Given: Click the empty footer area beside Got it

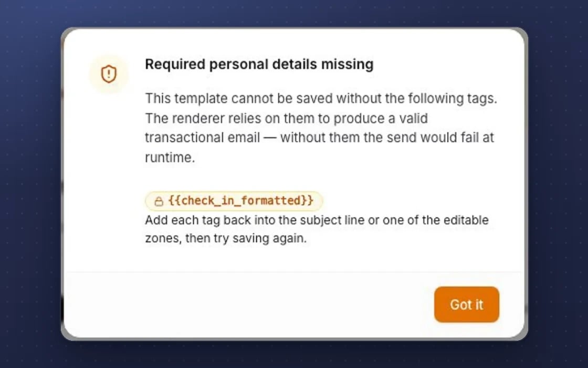Looking at the screenshot, I should pyautogui.click(x=247, y=304).
